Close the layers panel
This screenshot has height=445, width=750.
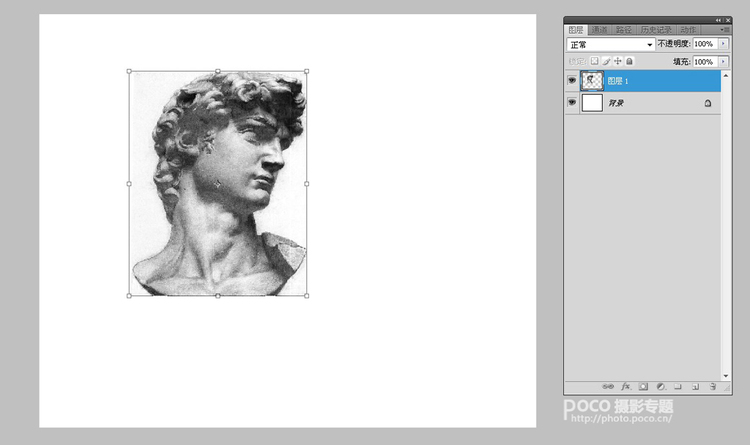click(x=728, y=20)
